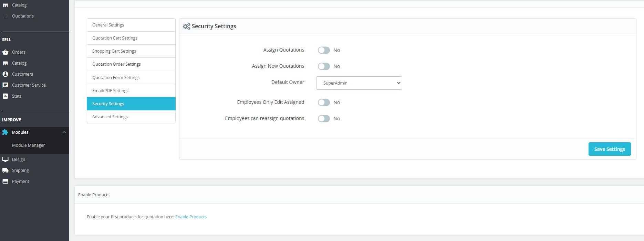Open Module Manager in sidebar
The image size is (644, 241).
(28, 145)
